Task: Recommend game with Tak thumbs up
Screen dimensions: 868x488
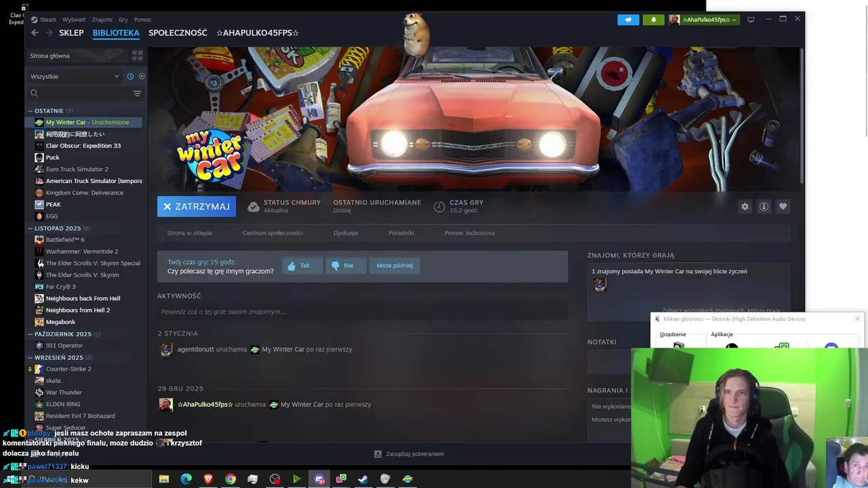Action: point(302,266)
